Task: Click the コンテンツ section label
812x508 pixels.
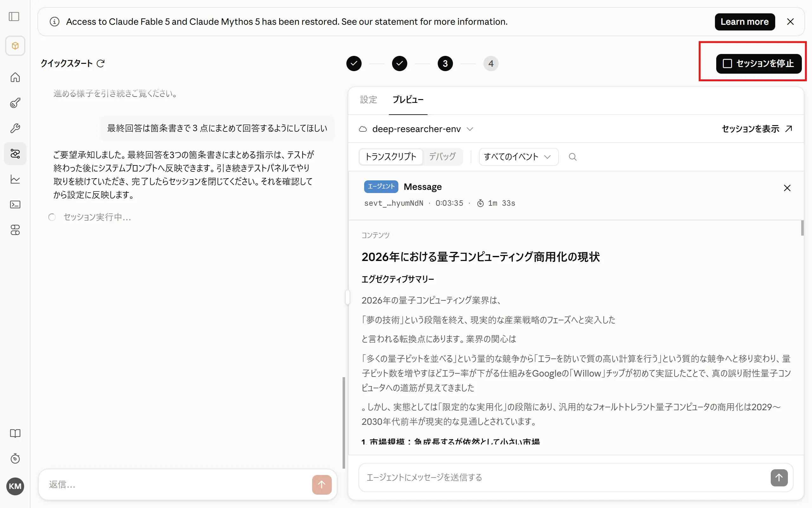Action: pyautogui.click(x=376, y=235)
